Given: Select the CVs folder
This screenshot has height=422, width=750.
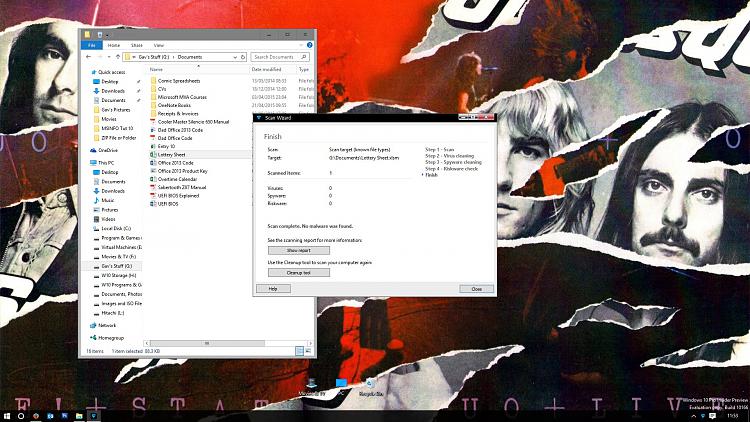Looking at the screenshot, I should coord(162,89).
